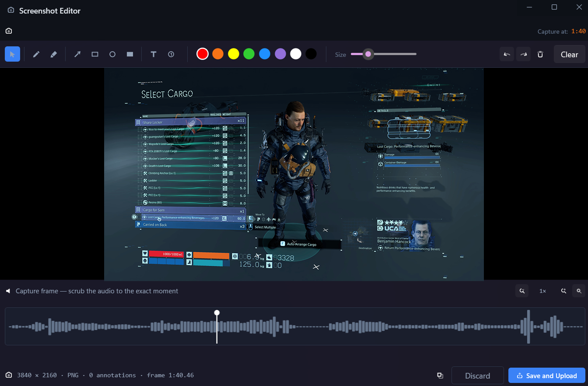Click the speaker icon by Capture frame
The width and height of the screenshot is (588, 386).
8,291
